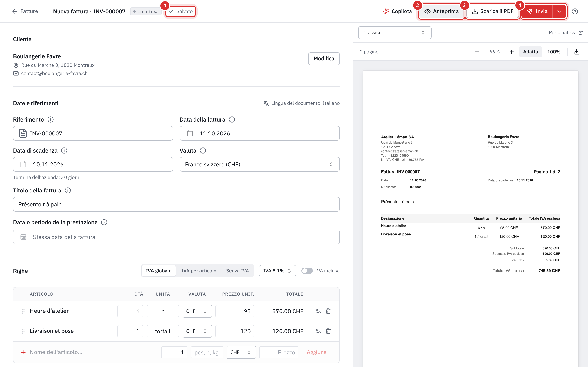The width and height of the screenshot is (588, 367).
Task: Set preview zoom to 100%
Action: (553, 52)
